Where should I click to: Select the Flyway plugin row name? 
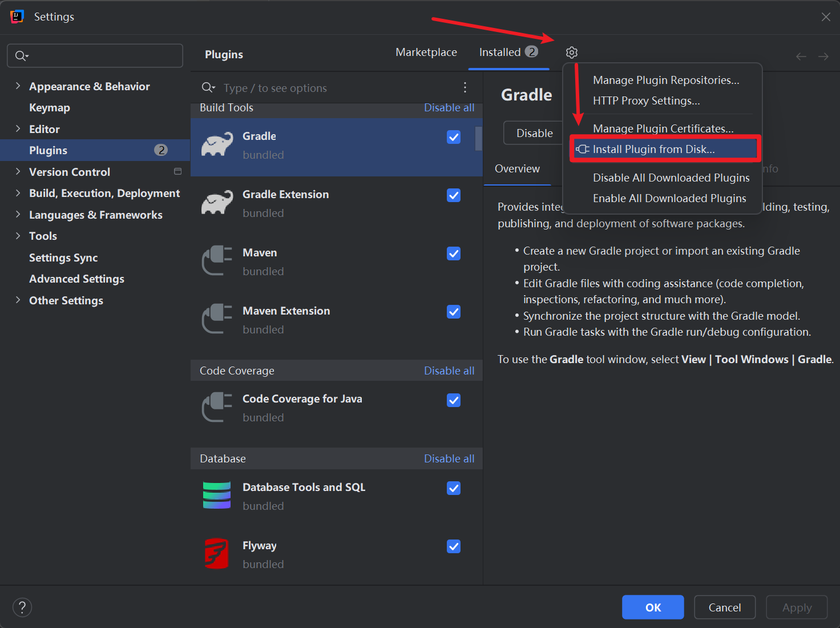pyautogui.click(x=260, y=545)
